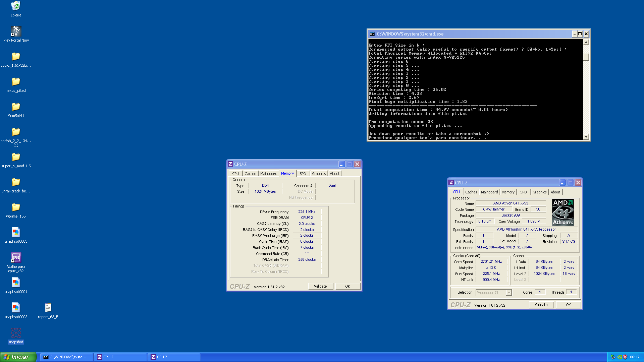Click the 1024 MBytes size field

click(x=265, y=191)
